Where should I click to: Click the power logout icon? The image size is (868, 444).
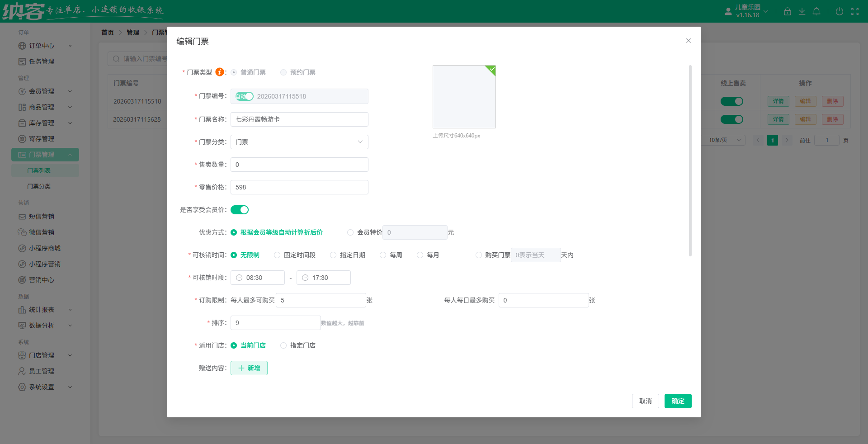click(x=839, y=12)
